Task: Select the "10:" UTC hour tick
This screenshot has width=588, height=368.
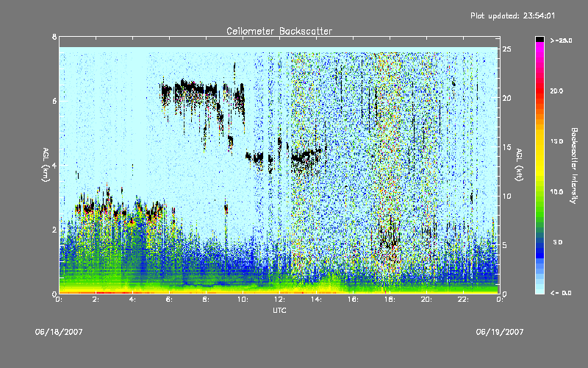Action: click(x=243, y=300)
